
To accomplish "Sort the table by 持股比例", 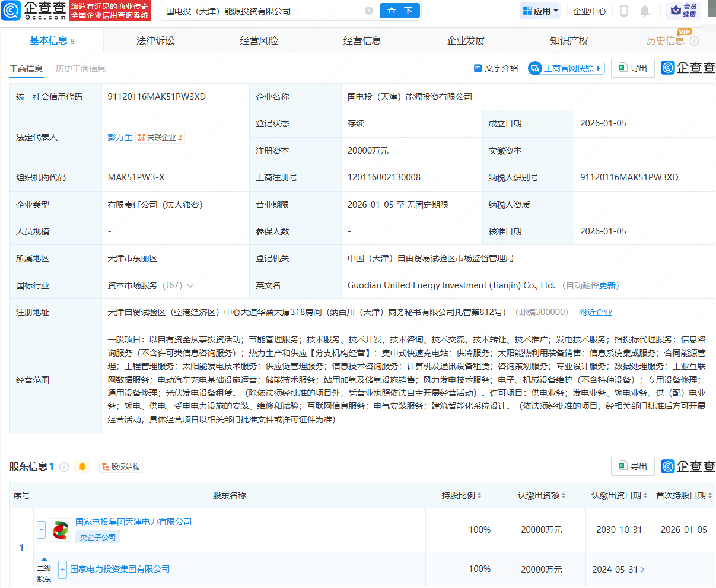I will click(462, 495).
